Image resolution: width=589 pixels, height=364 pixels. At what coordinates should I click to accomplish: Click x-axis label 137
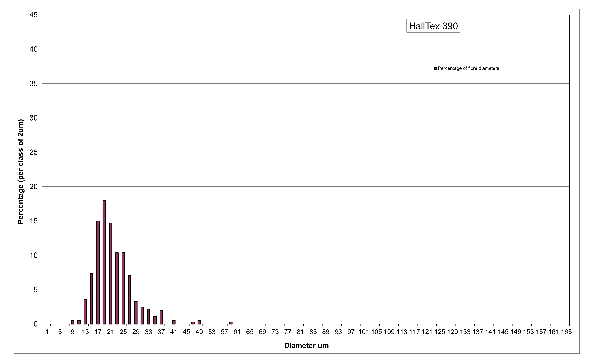coord(477,332)
